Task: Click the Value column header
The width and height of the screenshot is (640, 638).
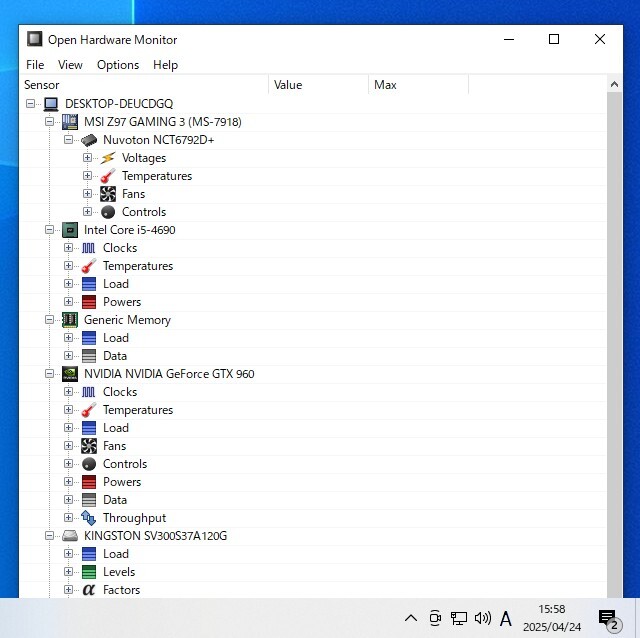Action: point(319,85)
